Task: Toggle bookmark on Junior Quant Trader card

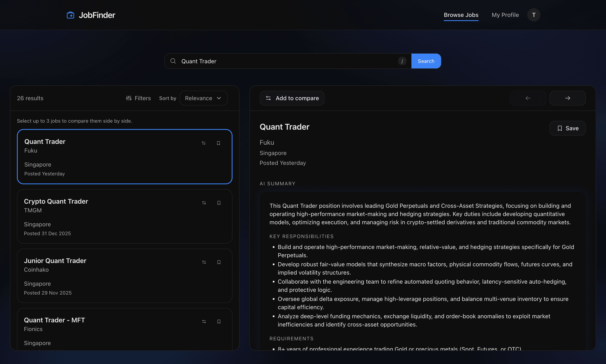Action: pos(219,262)
